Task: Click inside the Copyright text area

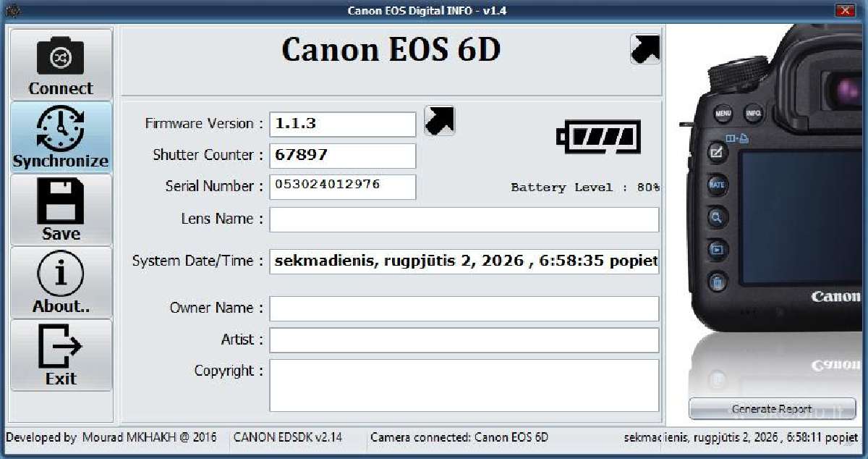Action: 464,385
